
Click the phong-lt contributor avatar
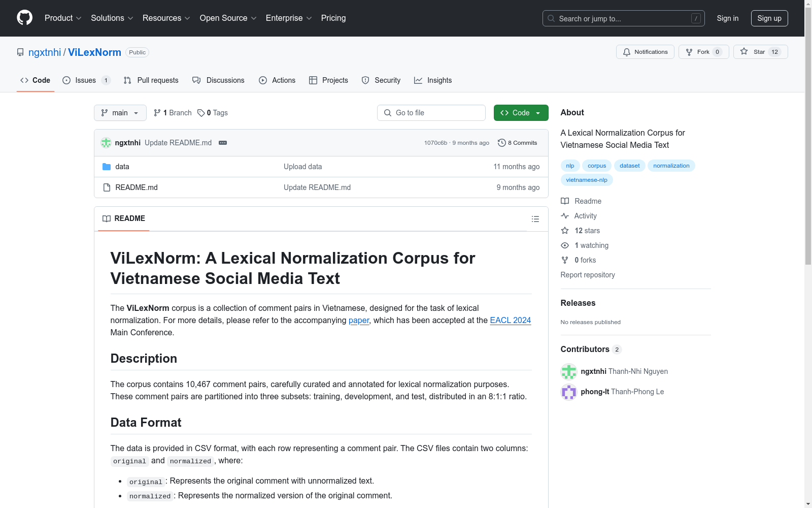[569, 392]
